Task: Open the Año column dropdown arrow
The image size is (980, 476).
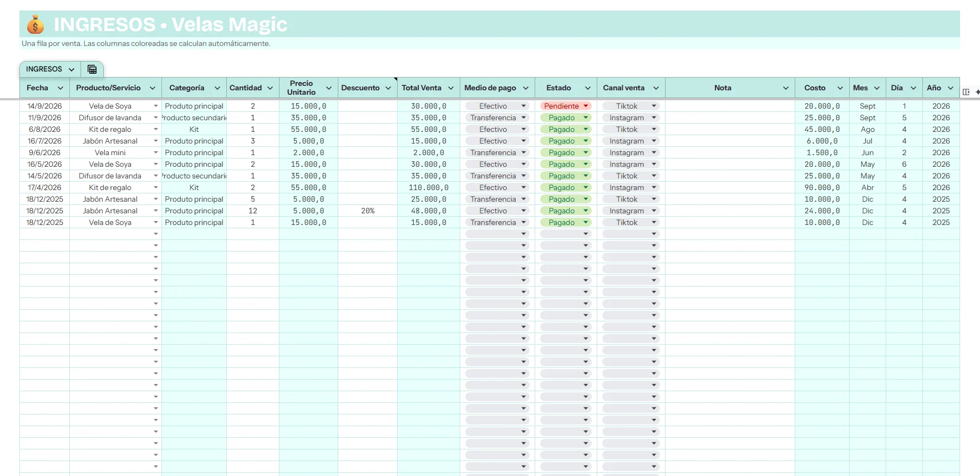Action: tap(951, 88)
